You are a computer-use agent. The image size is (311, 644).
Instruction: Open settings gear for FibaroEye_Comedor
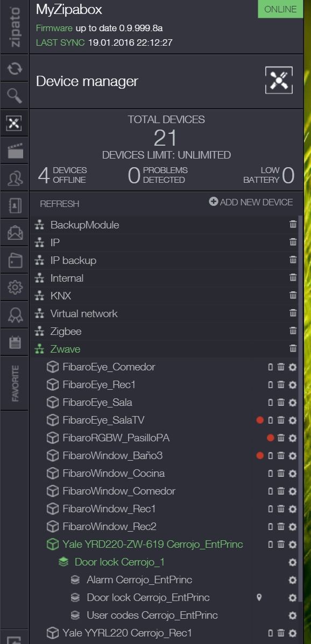coord(293,367)
